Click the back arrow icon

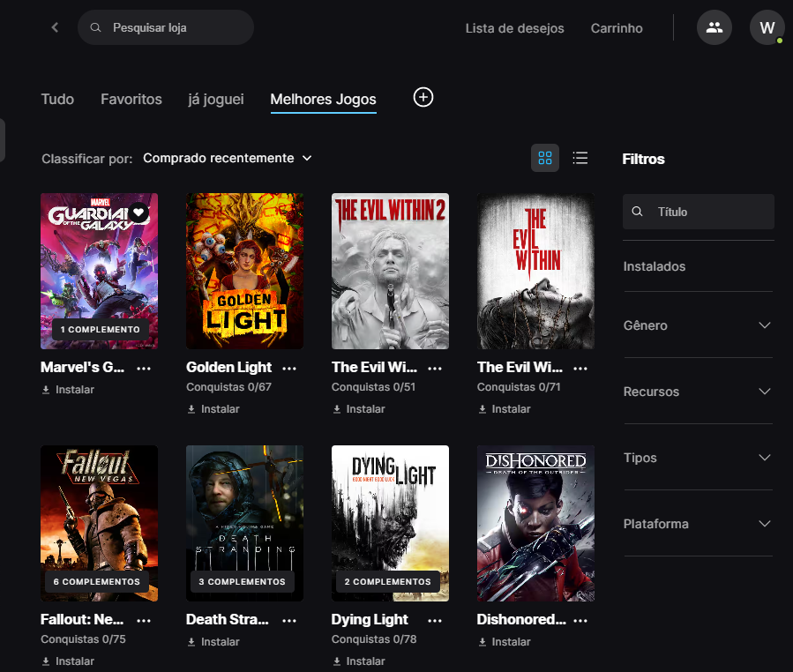click(55, 27)
